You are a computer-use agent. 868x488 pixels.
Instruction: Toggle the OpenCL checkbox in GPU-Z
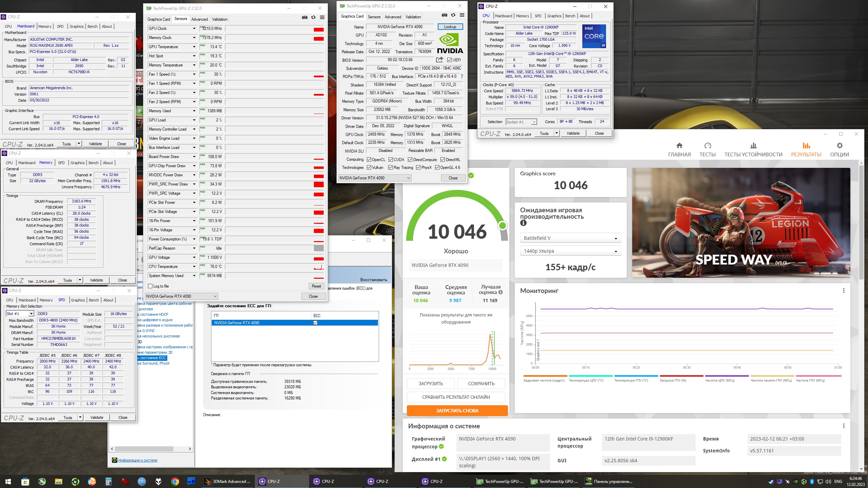[x=369, y=160]
